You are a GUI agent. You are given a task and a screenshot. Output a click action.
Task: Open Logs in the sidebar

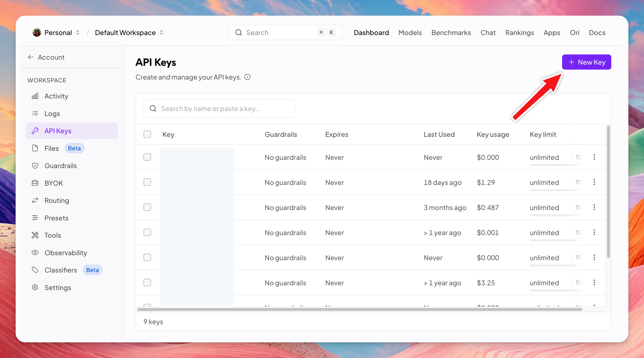(x=72, y=113)
